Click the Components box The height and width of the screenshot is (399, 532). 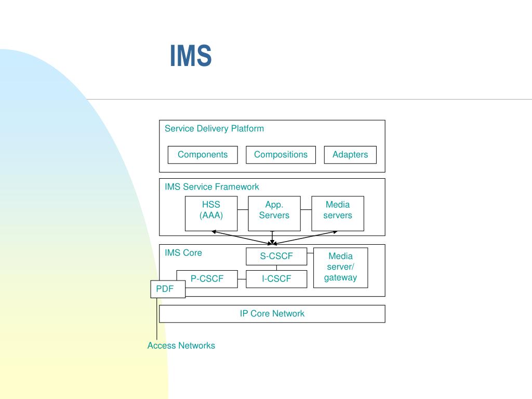[203, 155]
